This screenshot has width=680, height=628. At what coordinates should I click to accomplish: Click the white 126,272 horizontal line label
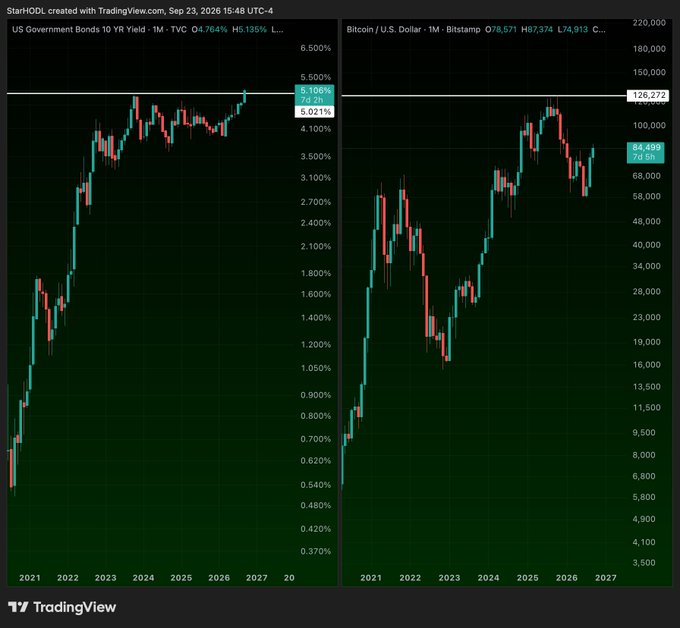coord(648,95)
